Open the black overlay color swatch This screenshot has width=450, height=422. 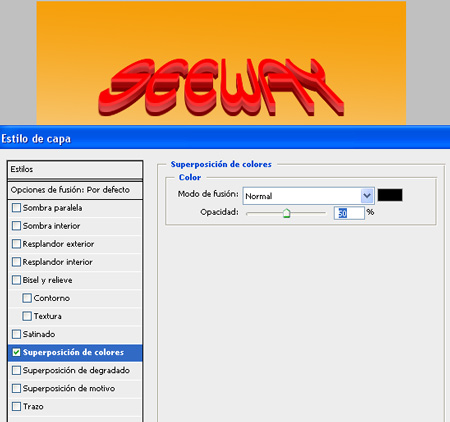point(390,195)
